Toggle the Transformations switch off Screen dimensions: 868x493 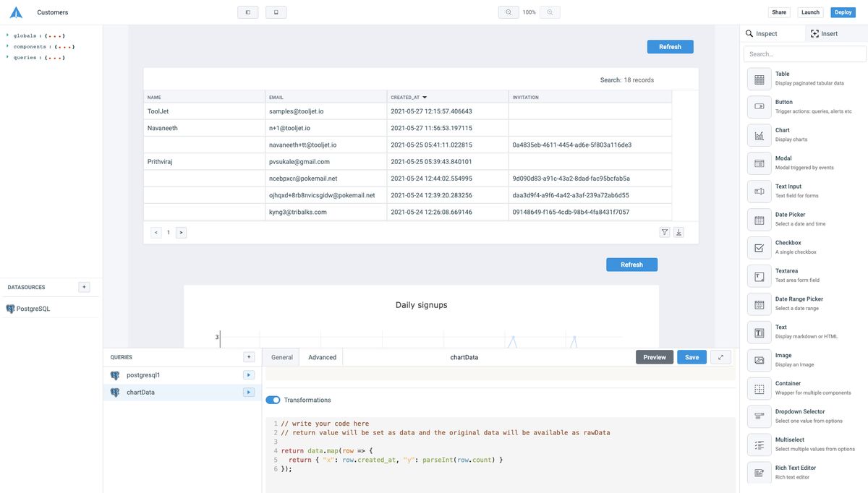(273, 400)
